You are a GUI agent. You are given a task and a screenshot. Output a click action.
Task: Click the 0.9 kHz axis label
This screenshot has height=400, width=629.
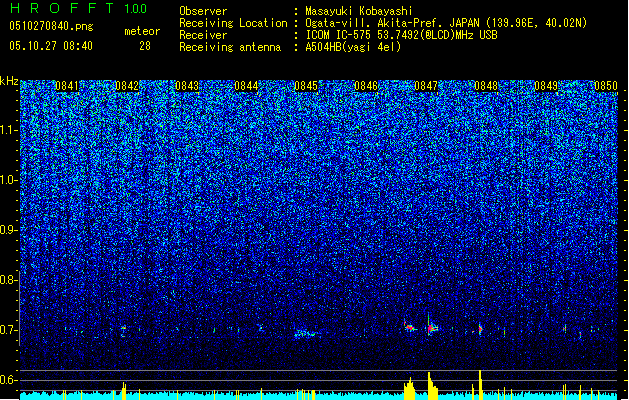tap(9, 230)
